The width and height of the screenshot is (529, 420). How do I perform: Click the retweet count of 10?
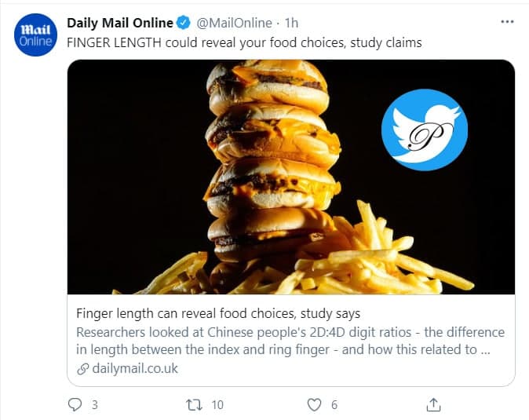217,404
